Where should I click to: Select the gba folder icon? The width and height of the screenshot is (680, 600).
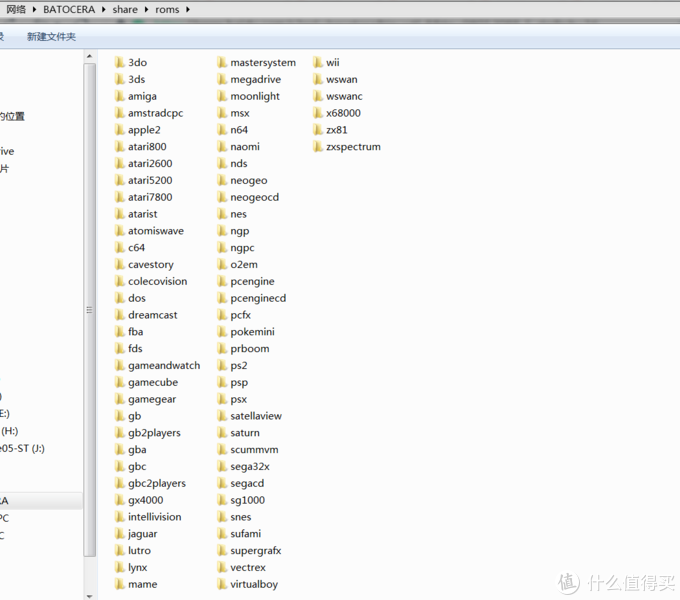point(120,450)
